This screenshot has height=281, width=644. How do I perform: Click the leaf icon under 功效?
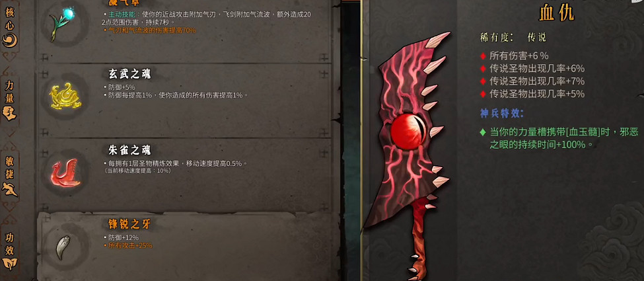pyautogui.click(x=9, y=263)
